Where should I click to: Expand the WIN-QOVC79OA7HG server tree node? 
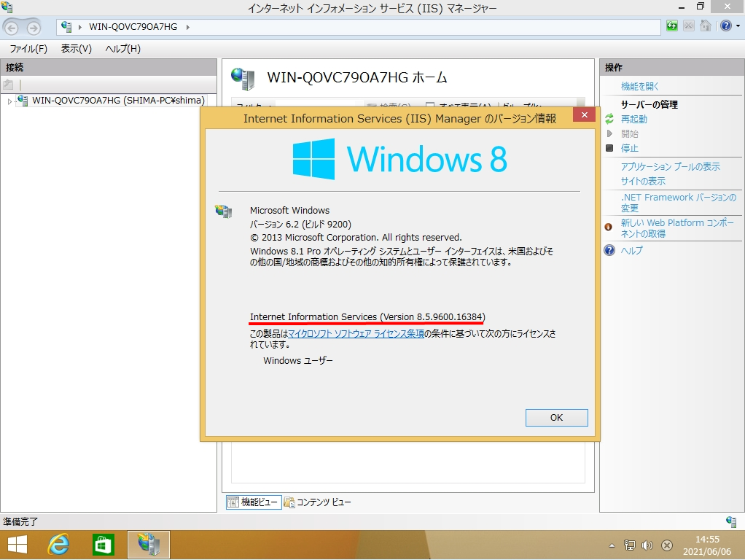[x=9, y=101]
